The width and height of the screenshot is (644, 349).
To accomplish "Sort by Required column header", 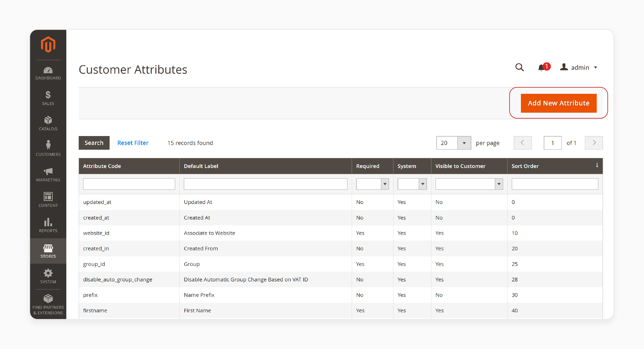I will [372, 166].
